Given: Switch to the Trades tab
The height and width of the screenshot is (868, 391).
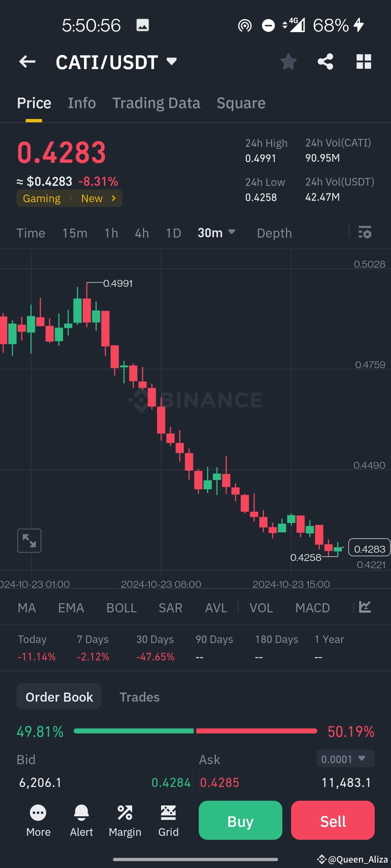Looking at the screenshot, I should tap(140, 696).
